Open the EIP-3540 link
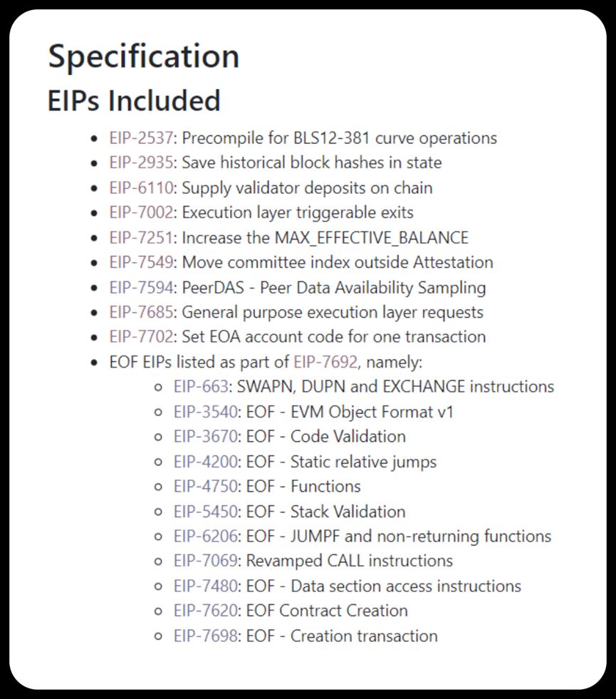The height and width of the screenshot is (699, 616). (205, 412)
